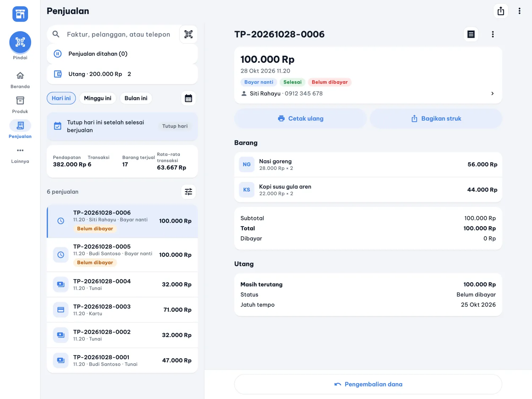Click the Belum dibayar badge in detail header
The image size is (532, 399).
tap(329, 82)
